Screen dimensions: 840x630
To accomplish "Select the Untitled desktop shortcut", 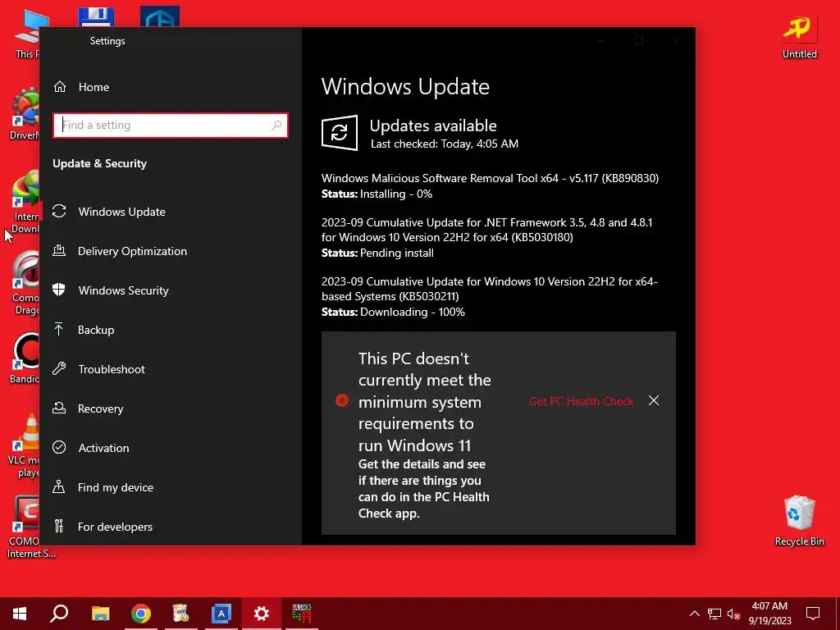I will [799, 36].
